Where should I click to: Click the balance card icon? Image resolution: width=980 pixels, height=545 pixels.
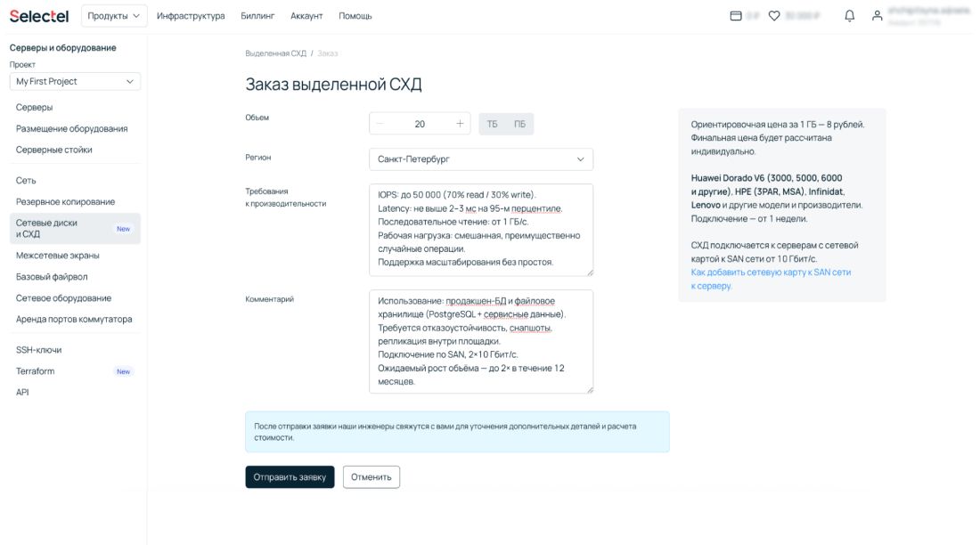[x=736, y=15]
